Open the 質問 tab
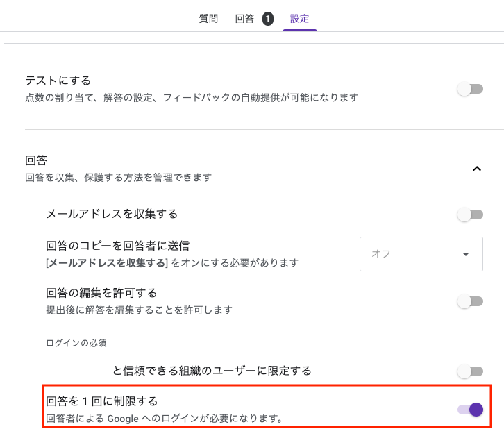Image resolution: width=504 pixels, height=445 pixels. [x=208, y=19]
